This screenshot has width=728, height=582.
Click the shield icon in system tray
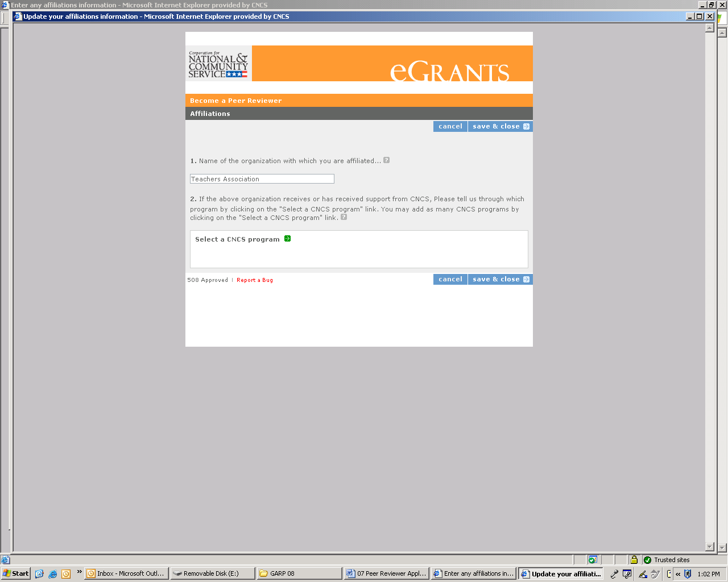click(x=688, y=574)
